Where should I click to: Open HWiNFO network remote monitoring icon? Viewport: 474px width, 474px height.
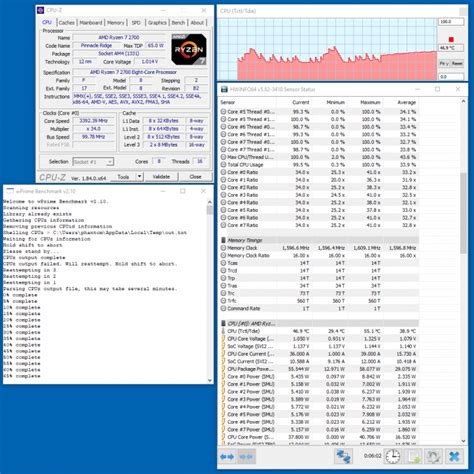tap(343, 457)
